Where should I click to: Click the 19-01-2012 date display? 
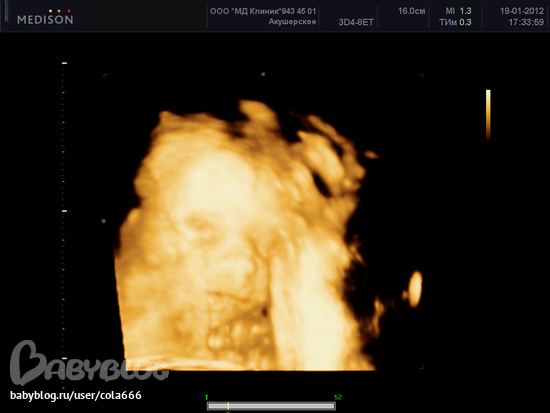(522, 11)
